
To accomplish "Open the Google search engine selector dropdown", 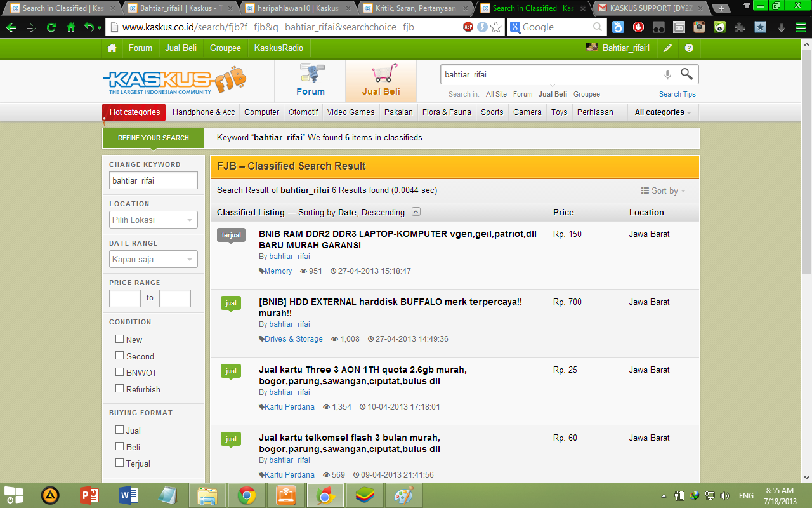I will coord(514,27).
